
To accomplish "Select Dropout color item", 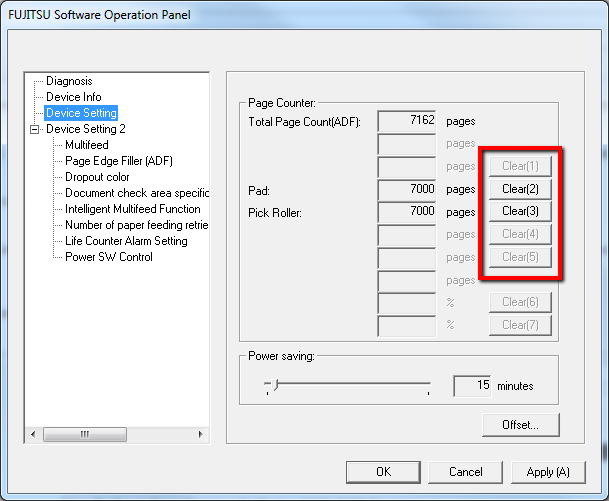I will tap(97, 177).
